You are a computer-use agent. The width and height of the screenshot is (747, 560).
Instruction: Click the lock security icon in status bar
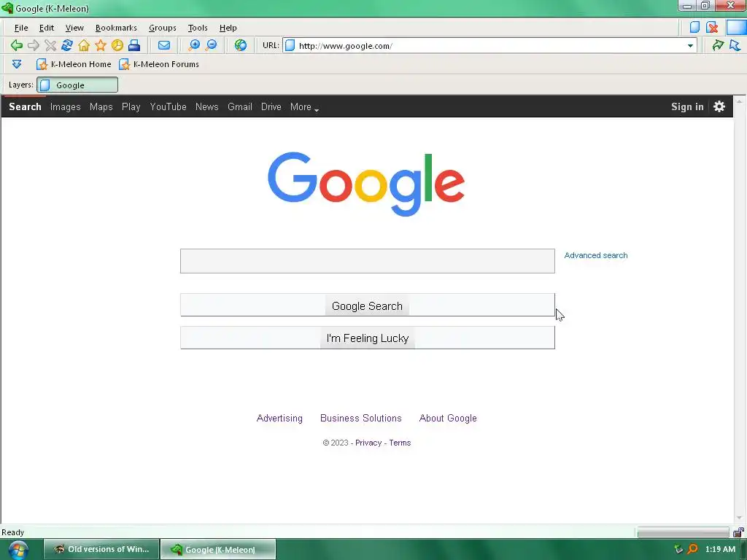[x=738, y=532]
